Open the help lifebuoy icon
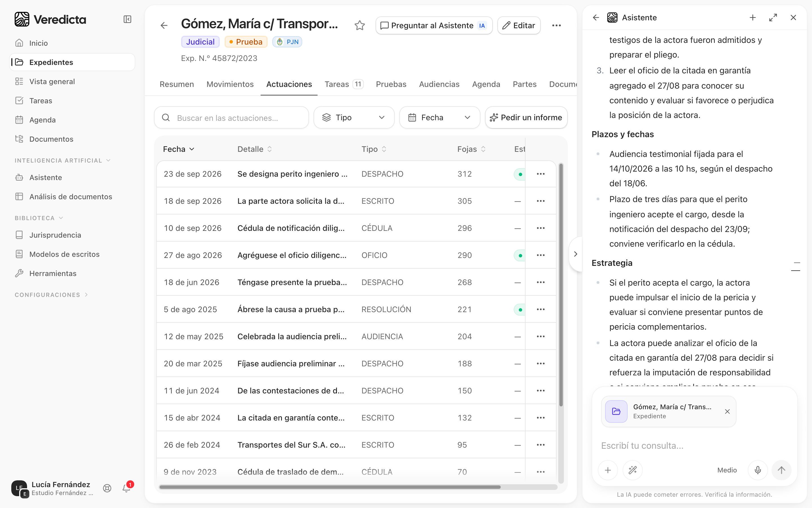Screen dimensions: 812x508 [107, 488]
